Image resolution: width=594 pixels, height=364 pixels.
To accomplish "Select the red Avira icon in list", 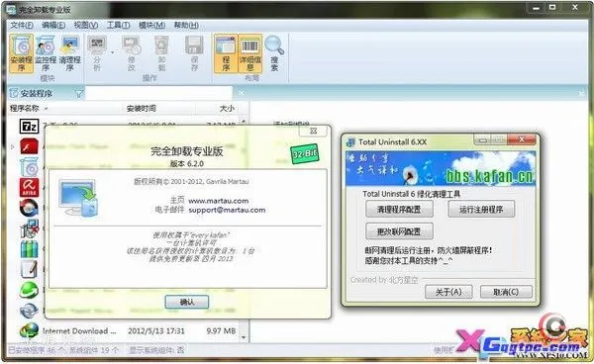I will (x=29, y=187).
